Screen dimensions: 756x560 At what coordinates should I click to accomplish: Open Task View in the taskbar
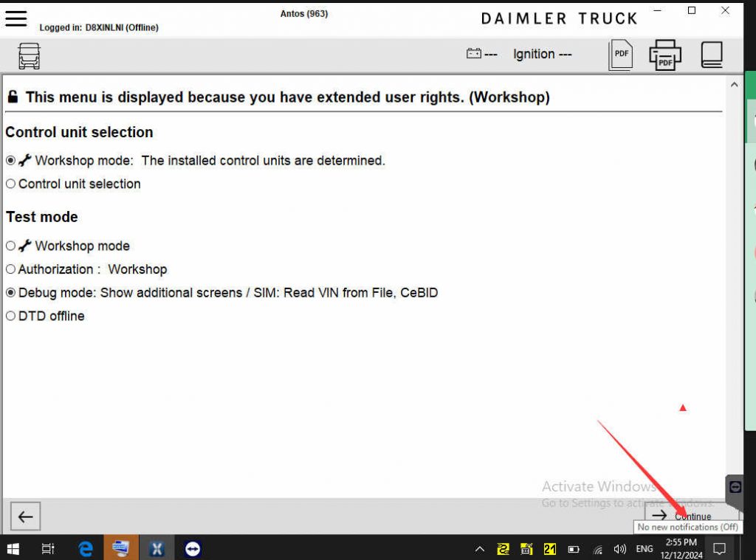pyautogui.click(x=48, y=548)
